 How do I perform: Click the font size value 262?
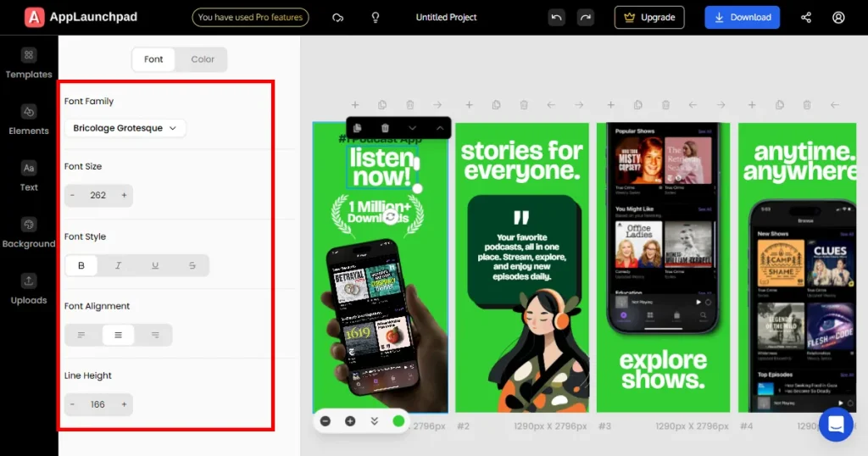[98, 195]
